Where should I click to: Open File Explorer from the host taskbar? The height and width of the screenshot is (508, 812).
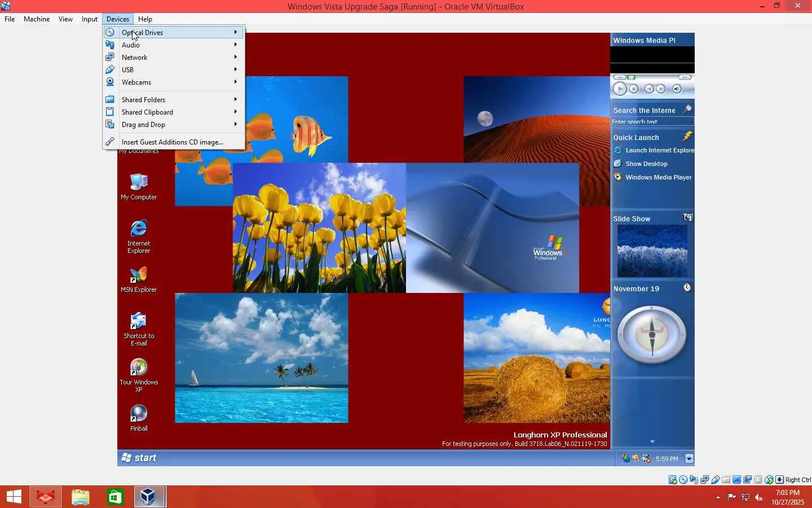[x=81, y=497]
